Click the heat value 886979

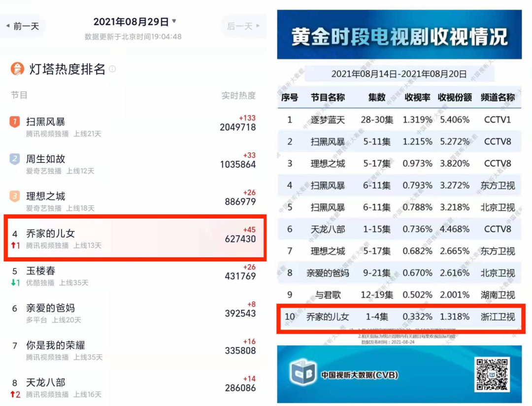tap(240, 202)
